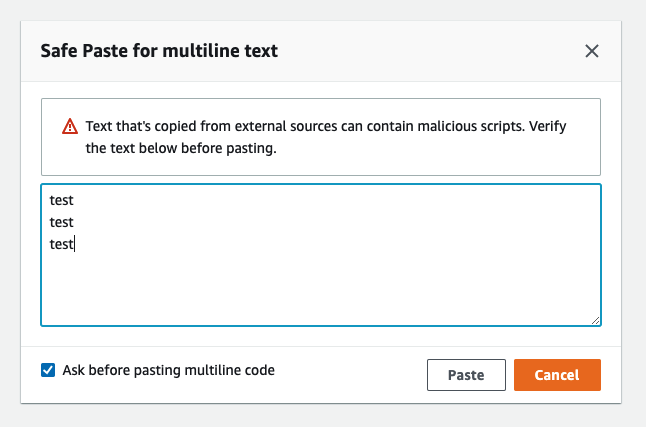
Task: Click the text area's blue focused border
Action: [321, 185]
